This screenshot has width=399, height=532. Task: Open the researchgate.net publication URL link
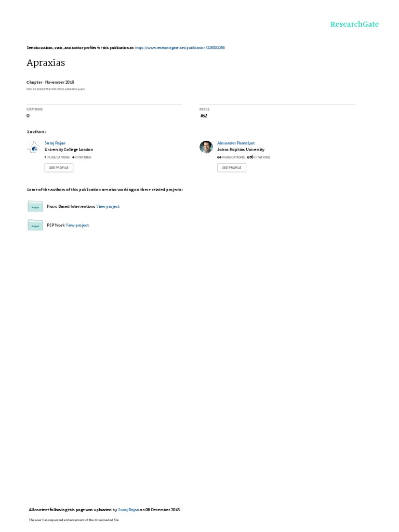click(180, 48)
